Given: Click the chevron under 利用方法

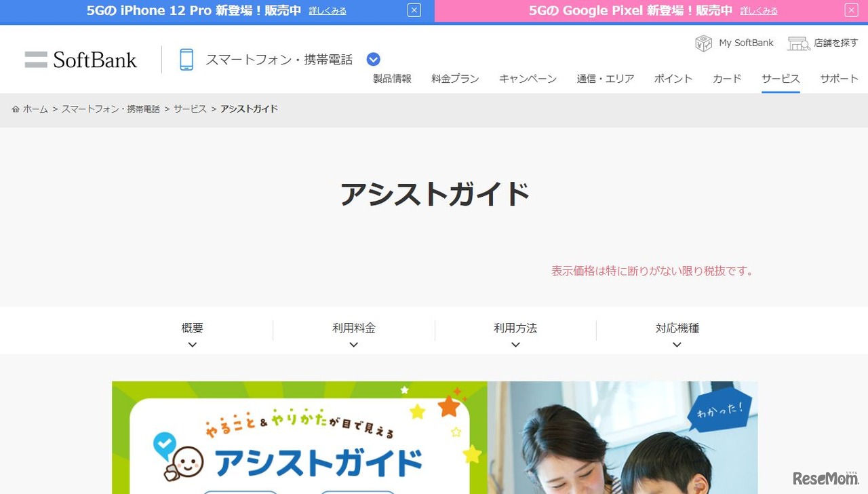Looking at the screenshot, I should pyautogui.click(x=515, y=345).
